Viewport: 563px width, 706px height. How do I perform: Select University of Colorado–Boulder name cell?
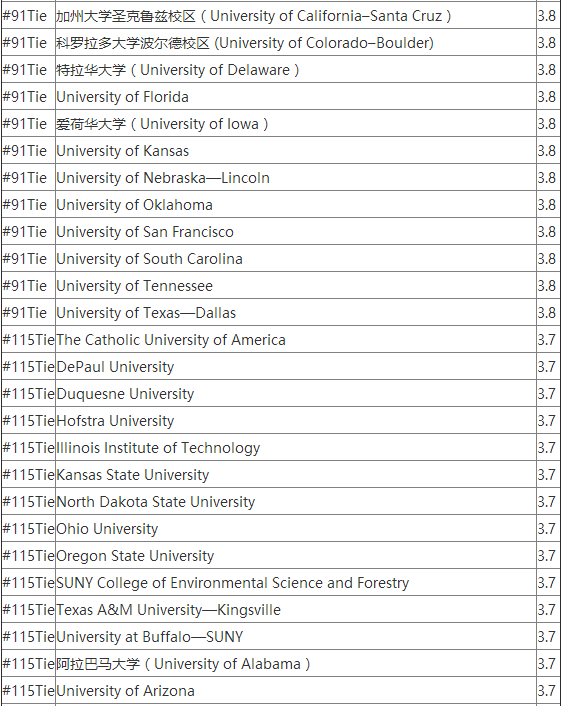pyautogui.click(x=296, y=43)
